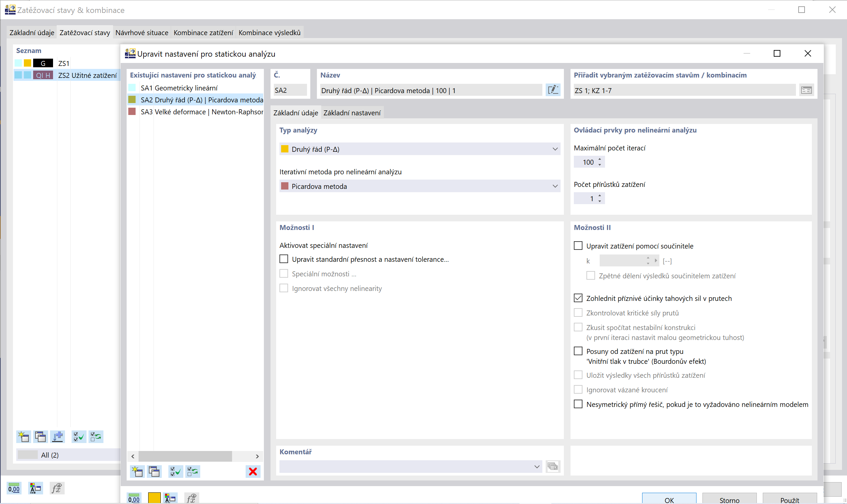
Task: Enable Upravit zatížení pomocí součinitele checkbox
Action: [578, 246]
